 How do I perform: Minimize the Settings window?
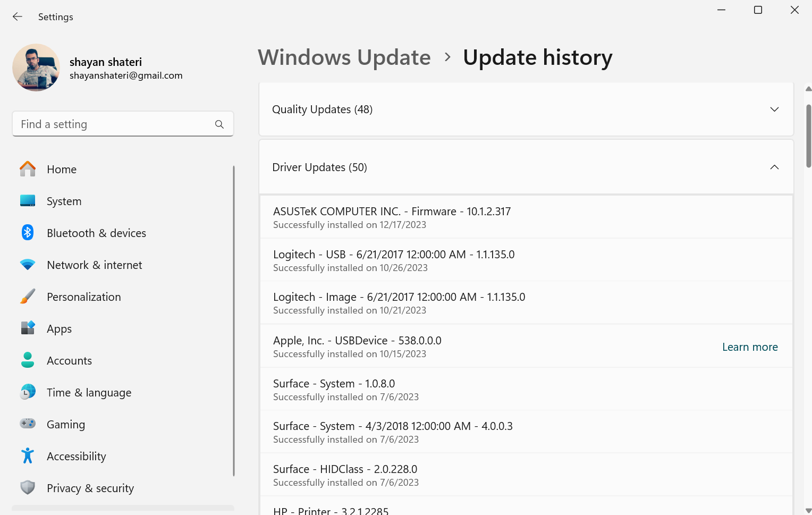pos(721,10)
